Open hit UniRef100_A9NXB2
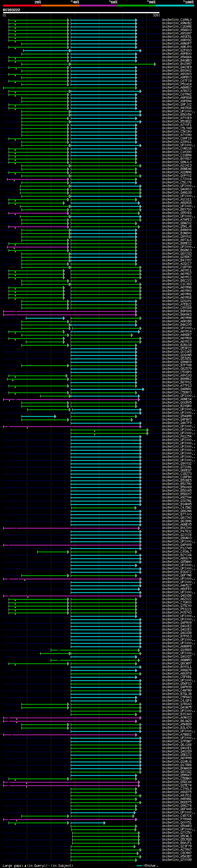The width and height of the screenshot is (197, 868). [177, 24]
